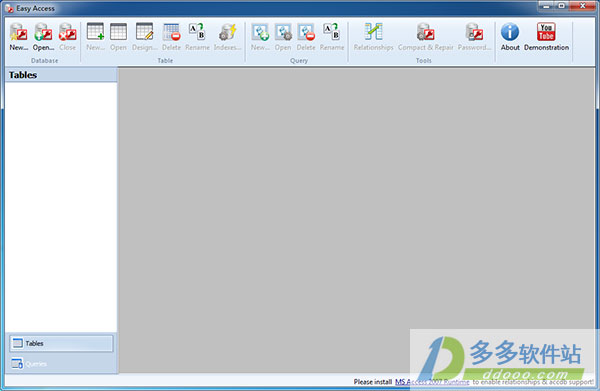The width and height of the screenshot is (600, 391).
Task: Open table Indexes dialog
Action: point(227,37)
